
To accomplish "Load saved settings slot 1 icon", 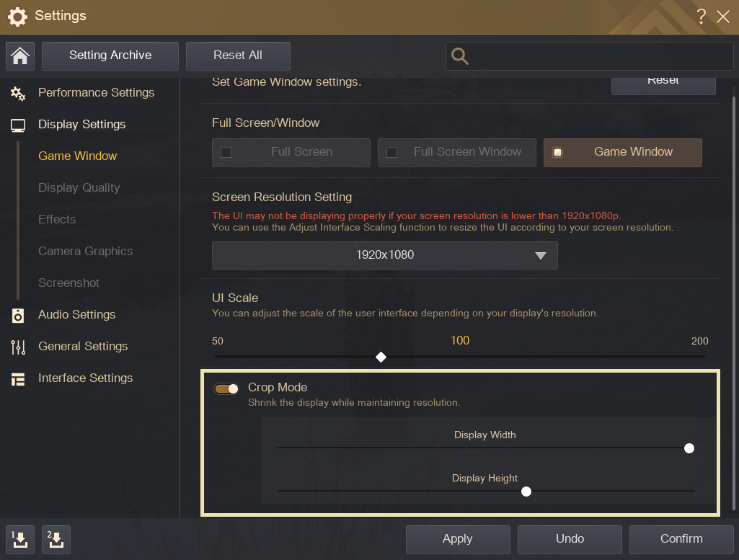I will pyautogui.click(x=19, y=540).
